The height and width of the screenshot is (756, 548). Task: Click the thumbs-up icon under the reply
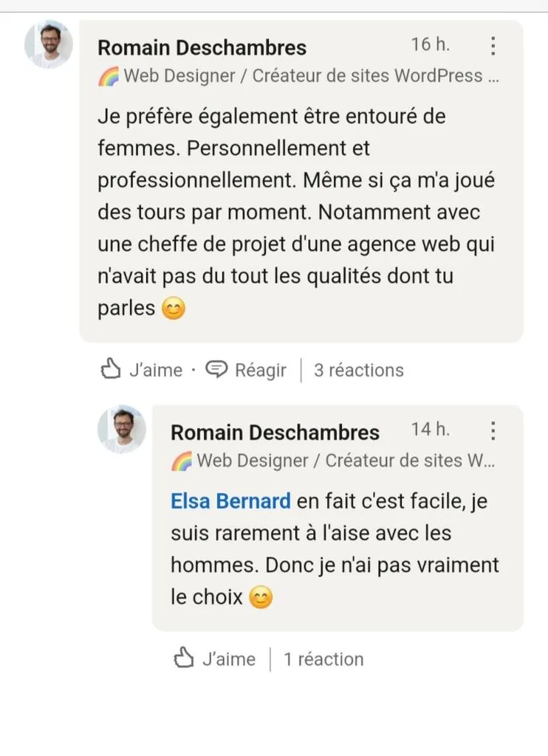pyautogui.click(x=184, y=658)
